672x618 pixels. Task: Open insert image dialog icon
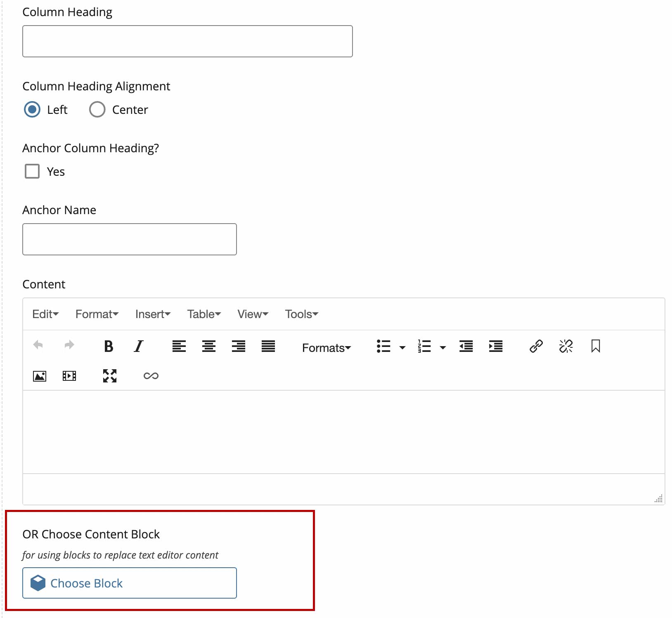(x=40, y=376)
